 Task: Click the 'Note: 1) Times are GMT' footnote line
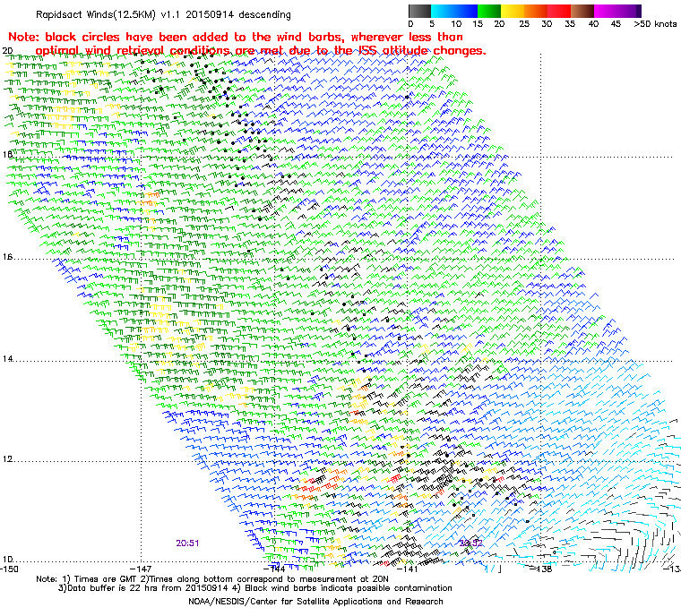click(212, 579)
